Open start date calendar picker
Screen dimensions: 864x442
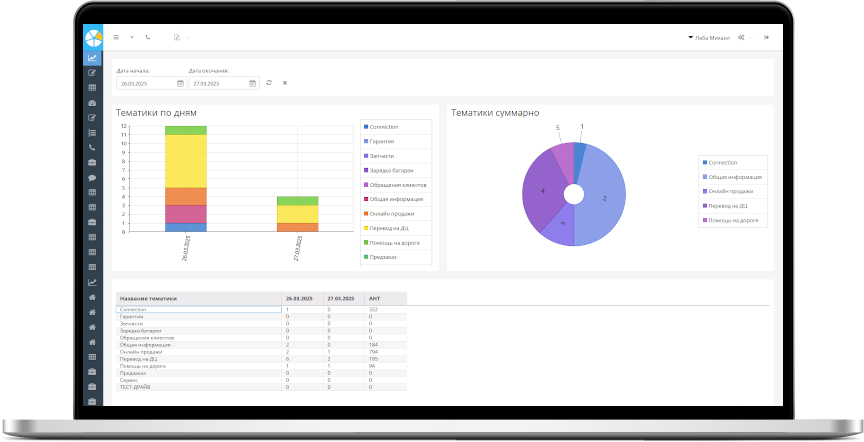(181, 83)
